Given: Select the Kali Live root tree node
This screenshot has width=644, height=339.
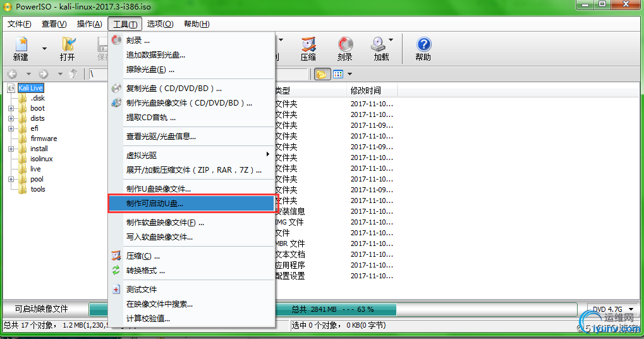Looking at the screenshot, I should coord(30,88).
